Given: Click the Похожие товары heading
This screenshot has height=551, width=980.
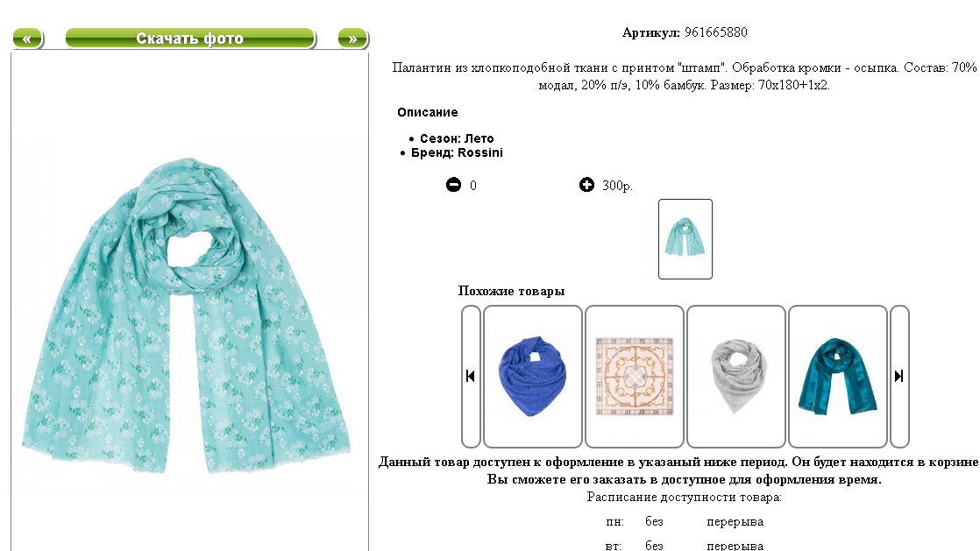Looking at the screenshot, I should point(511,291).
